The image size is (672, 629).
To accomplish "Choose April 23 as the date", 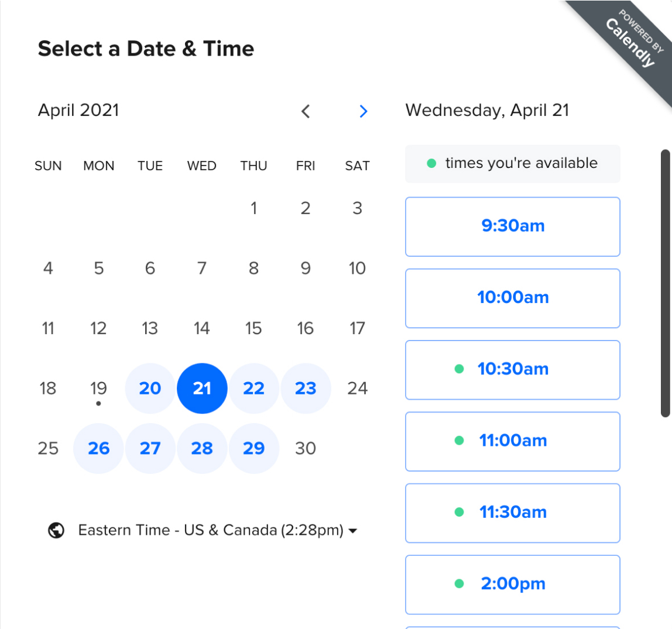I will tap(306, 388).
